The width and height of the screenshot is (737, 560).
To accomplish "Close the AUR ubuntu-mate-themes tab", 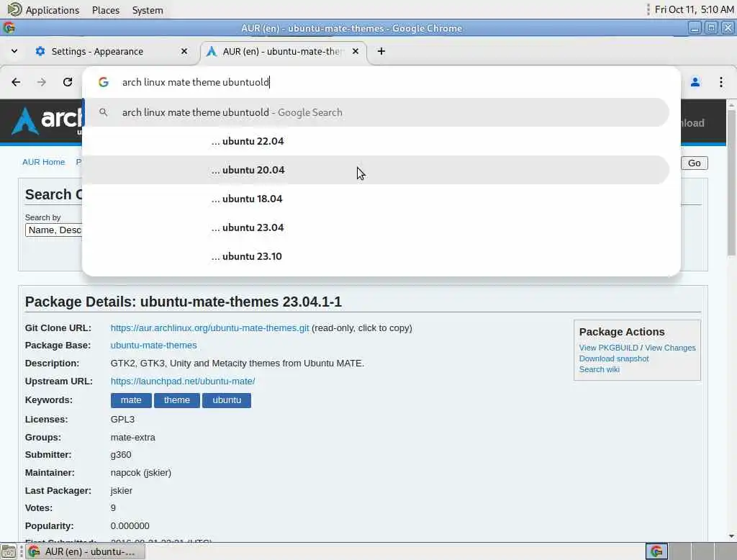I will pyautogui.click(x=356, y=51).
